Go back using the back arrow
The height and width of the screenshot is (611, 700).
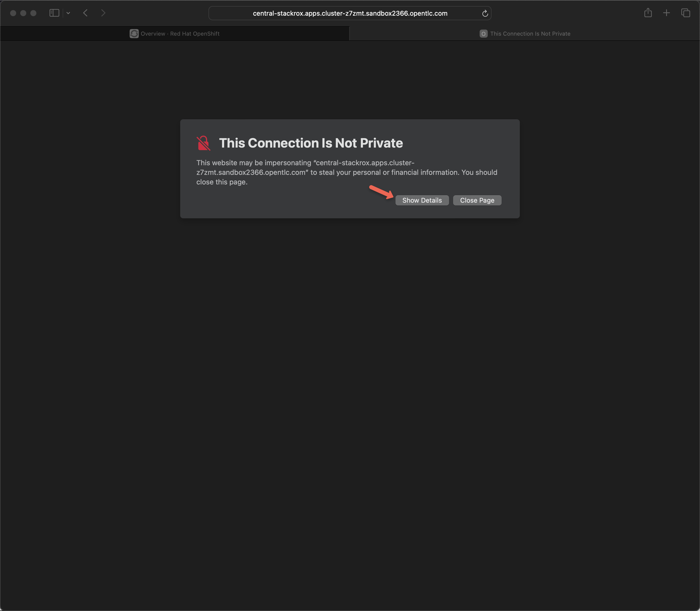tap(85, 13)
